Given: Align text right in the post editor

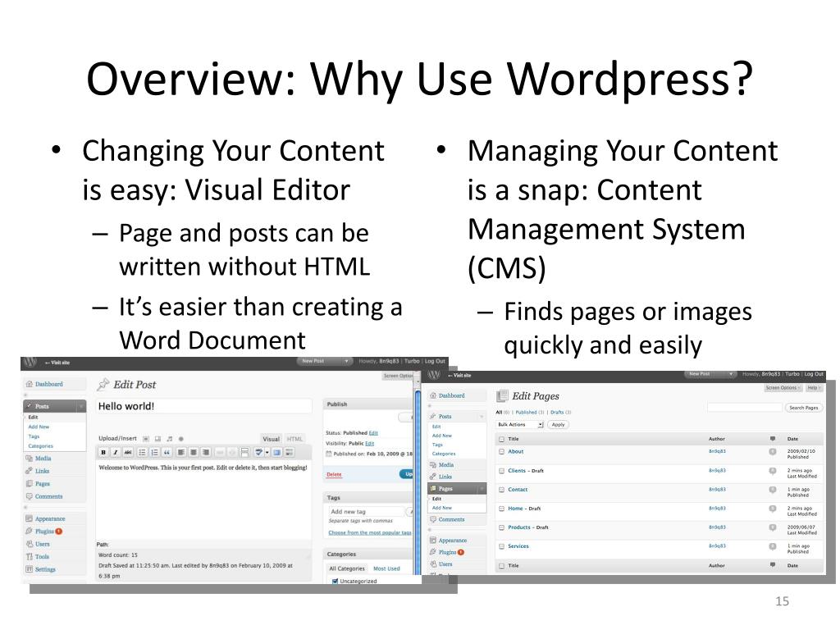Looking at the screenshot, I should coord(206,453).
